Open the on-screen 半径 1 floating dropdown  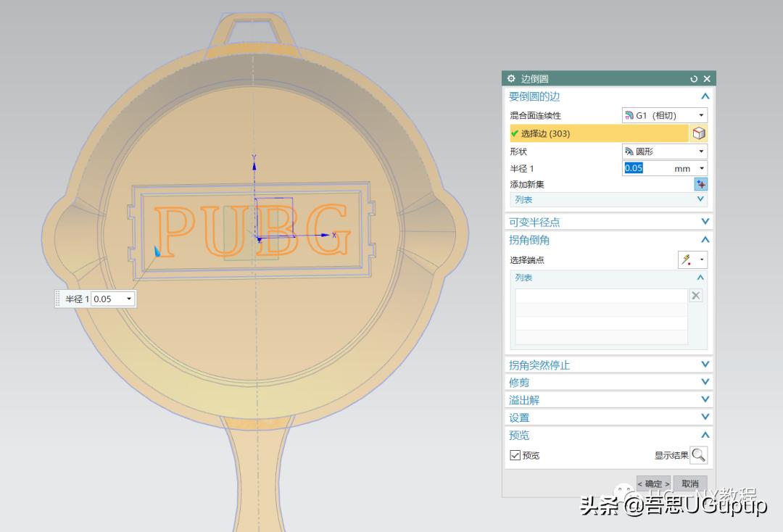click(x=129, y=299)
